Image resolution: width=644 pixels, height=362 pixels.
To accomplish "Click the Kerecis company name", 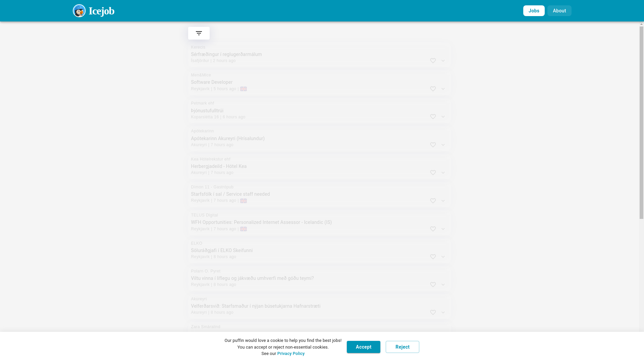I will (x=198, y=47).
